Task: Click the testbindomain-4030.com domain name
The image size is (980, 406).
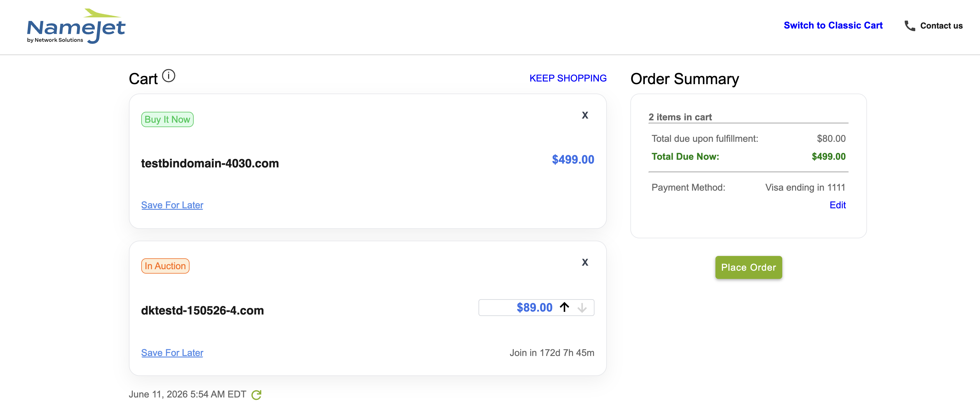Action: (x=210, y=164)
